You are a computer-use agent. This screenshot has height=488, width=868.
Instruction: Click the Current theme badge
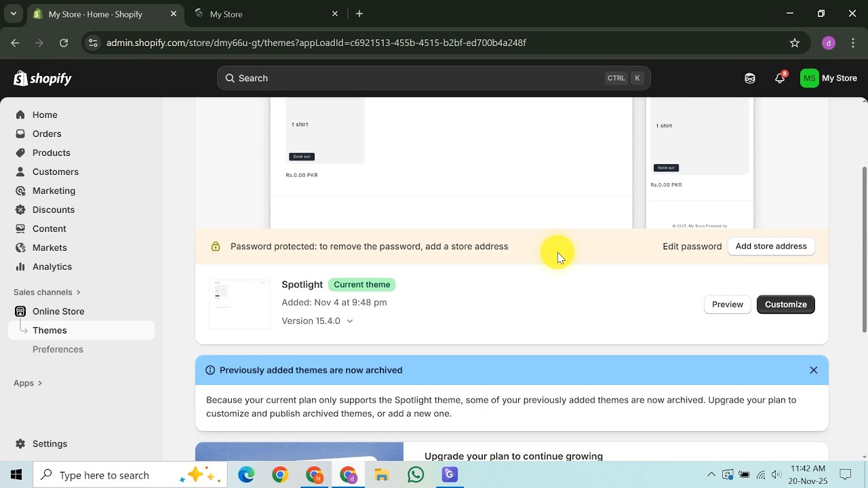point(362,285)
